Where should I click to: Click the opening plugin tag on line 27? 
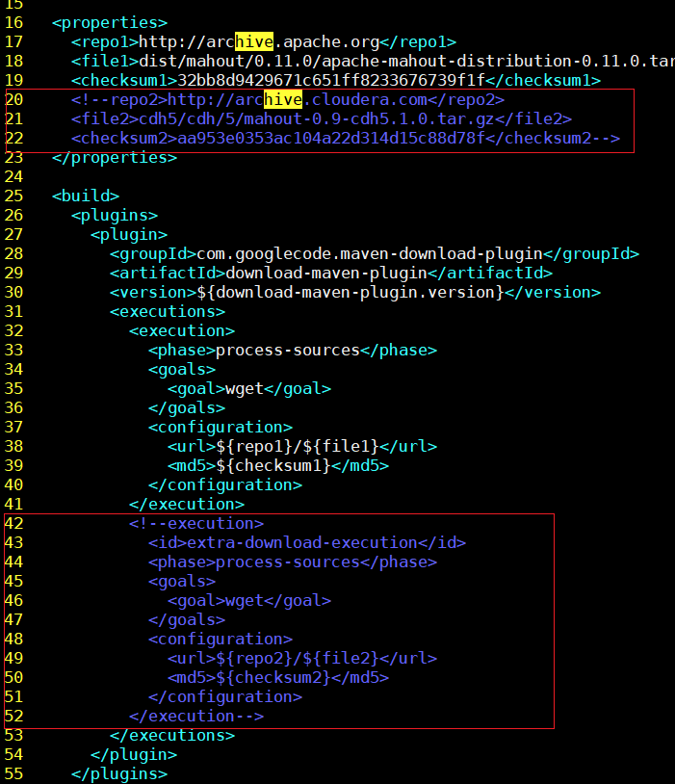click(x=129, y=234)
